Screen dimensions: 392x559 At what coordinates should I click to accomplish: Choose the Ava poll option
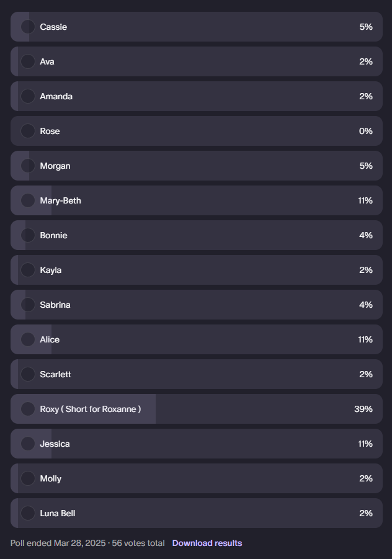point(28,61)
